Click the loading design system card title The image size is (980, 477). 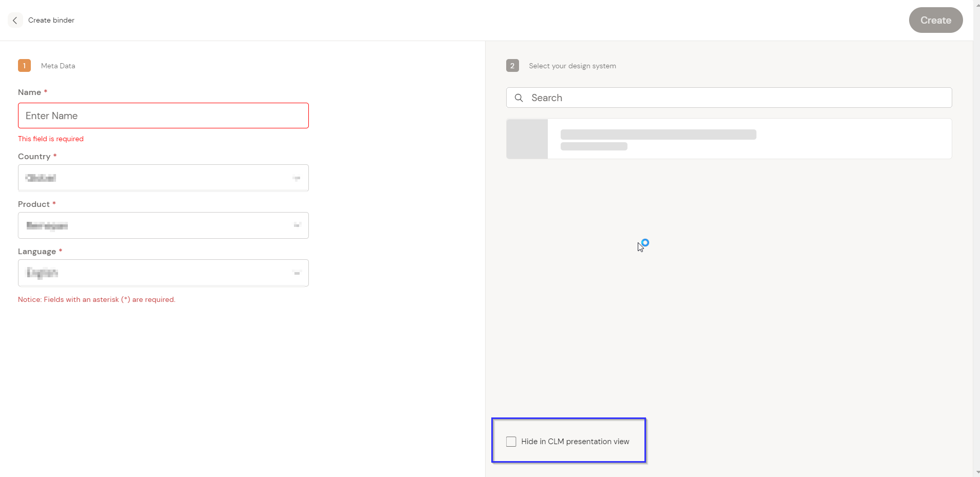click(x=658, y=135)
